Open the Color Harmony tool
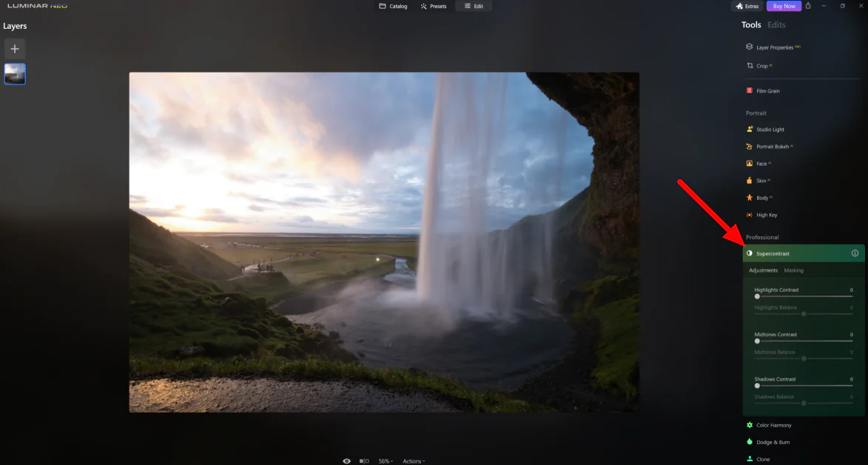This screenshot has height=465, width=868. 773,425
